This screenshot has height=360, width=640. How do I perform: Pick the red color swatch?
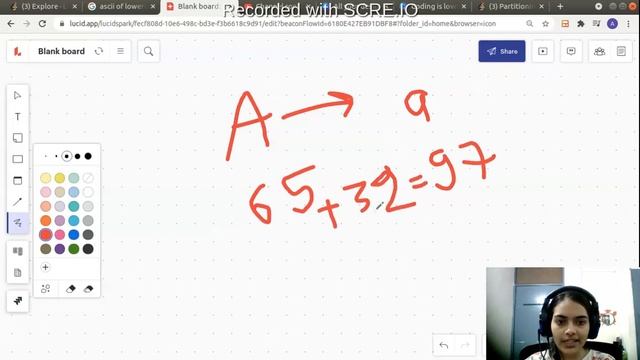[46, 235]
